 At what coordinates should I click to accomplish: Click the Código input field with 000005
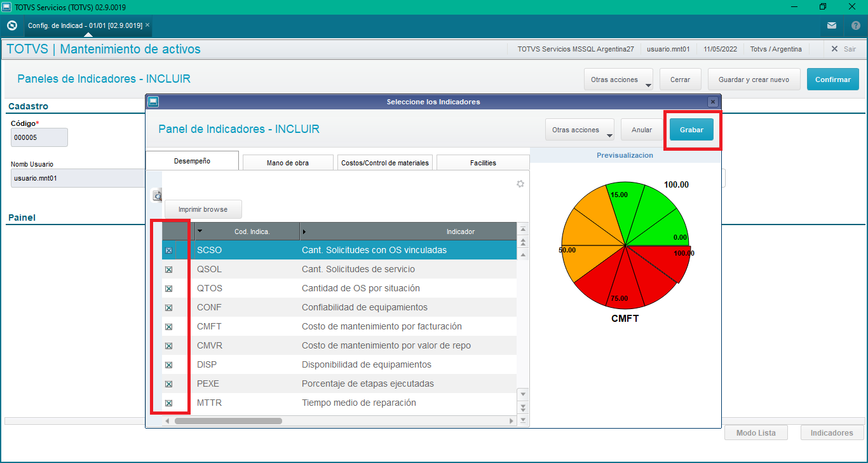(39, 137)
